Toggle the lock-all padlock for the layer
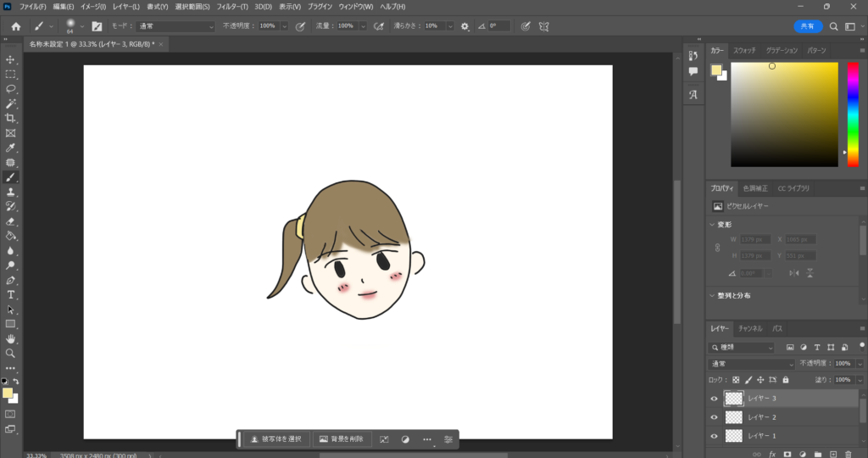 [x=786, y=380]
